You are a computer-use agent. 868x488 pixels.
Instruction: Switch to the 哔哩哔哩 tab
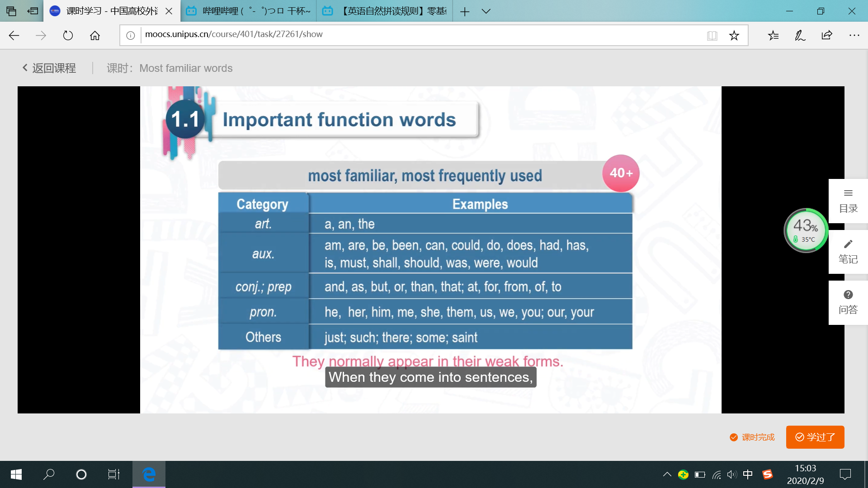point(249,11)
